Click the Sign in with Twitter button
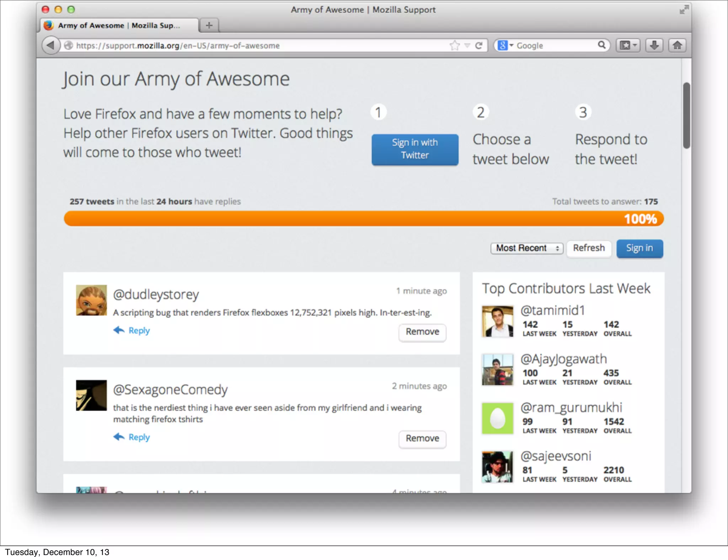 (414, 149)
